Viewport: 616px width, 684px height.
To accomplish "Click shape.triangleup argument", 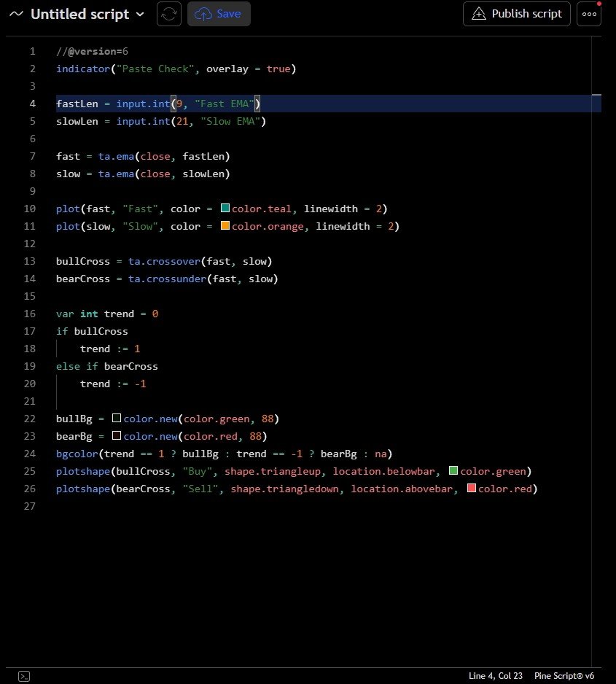I will point(273,471).
